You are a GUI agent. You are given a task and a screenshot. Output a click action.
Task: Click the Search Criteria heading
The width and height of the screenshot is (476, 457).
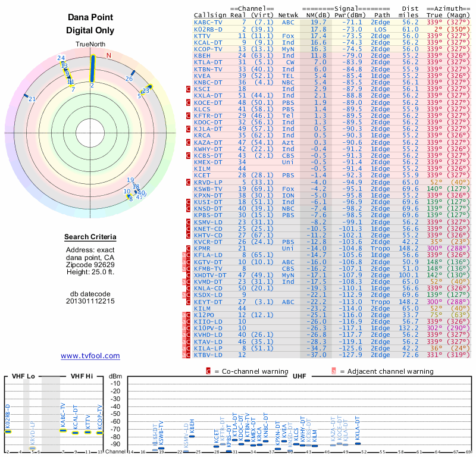click(x=90, y=237)
